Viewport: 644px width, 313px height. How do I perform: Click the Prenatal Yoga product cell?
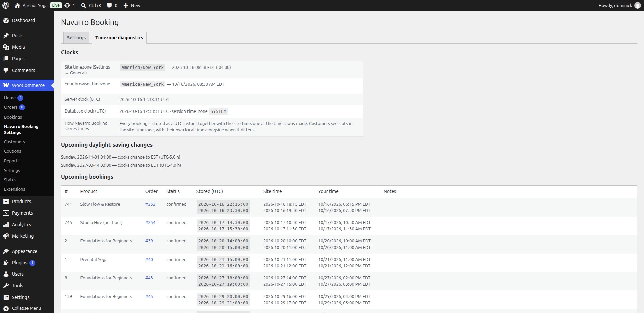(94, 260)
